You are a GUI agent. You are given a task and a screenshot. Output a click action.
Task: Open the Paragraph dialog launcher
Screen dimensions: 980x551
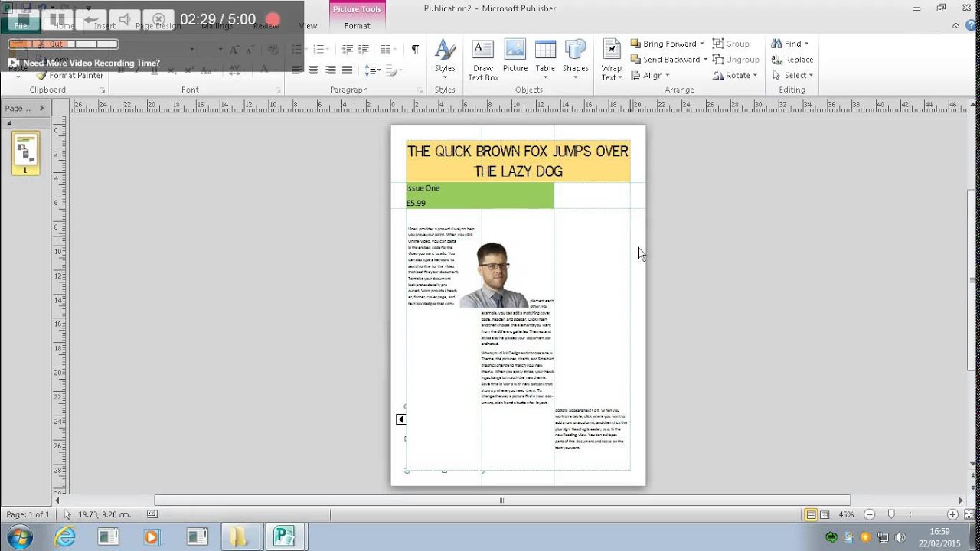pos(420,90)
